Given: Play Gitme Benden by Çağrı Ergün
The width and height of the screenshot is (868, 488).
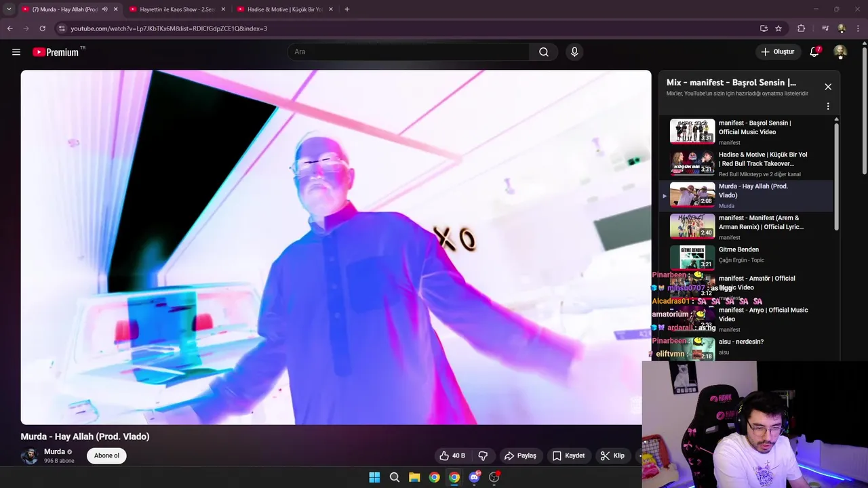Looking at the screenshot, I should click(x=747, y=258).
